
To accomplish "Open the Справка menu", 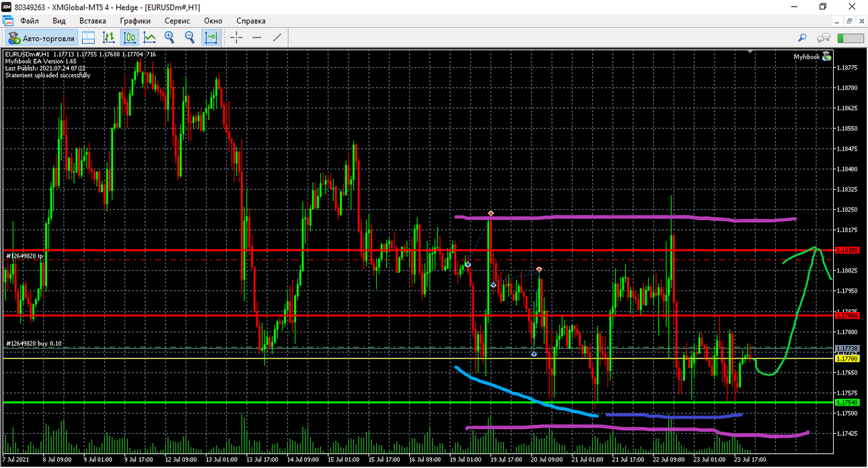I will click(x=251, y=21).
